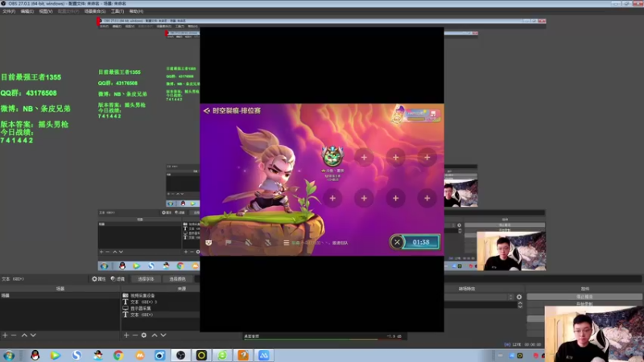Adjust the transition duration stepper arrows
The width and height of the screenshot is (644, 362).
(520, 305)
